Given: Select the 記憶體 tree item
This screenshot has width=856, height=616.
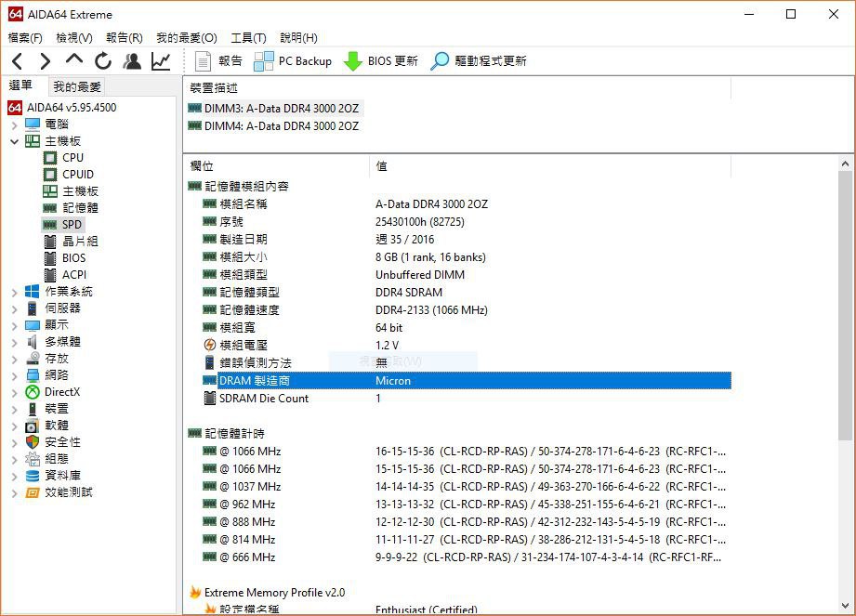Looking at the screenshot, I should (80, 208).
